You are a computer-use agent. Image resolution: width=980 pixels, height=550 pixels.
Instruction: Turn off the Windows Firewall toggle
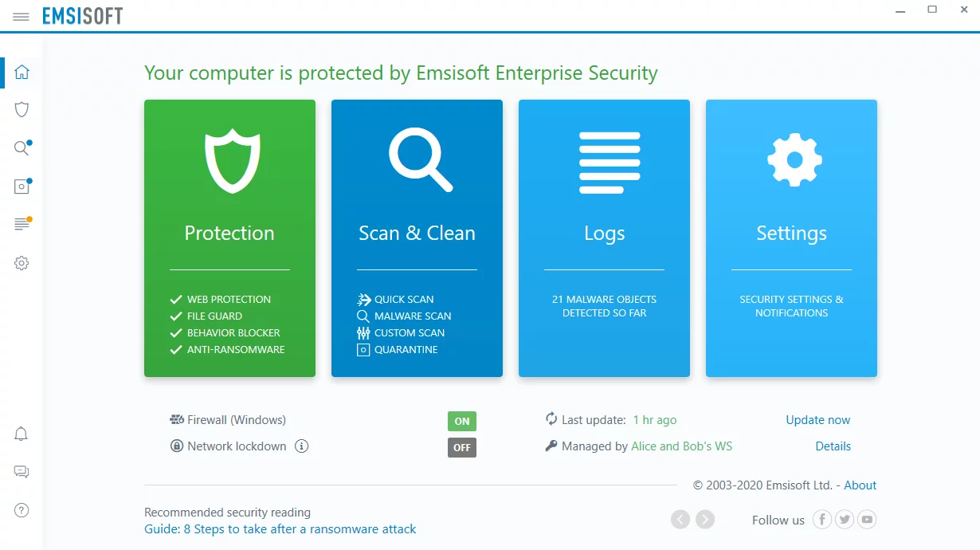click(462, 420)
